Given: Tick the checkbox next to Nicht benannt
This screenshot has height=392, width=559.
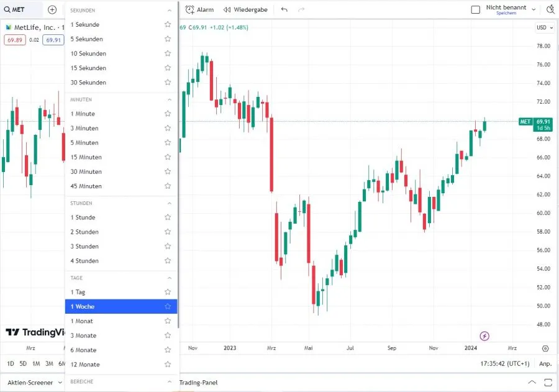Looking at the screenshot, I should click(x=476, y=9).
